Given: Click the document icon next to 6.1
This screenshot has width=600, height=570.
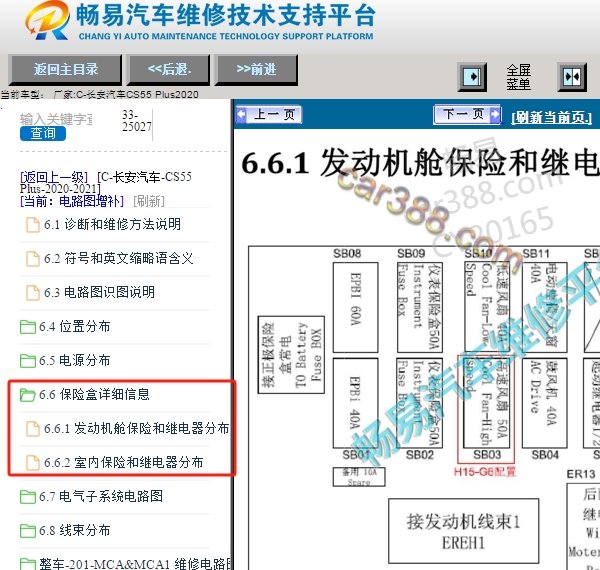Looking at the screenshot, I should pyautogui.click(x=33, y=225).
